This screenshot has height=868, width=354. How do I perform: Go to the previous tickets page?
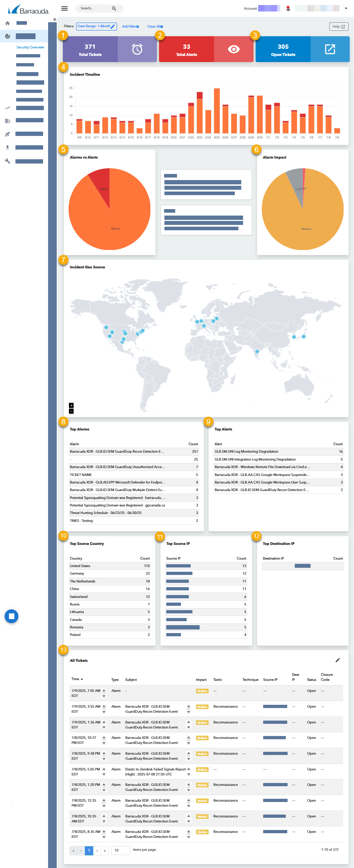(x=81, y=850)
